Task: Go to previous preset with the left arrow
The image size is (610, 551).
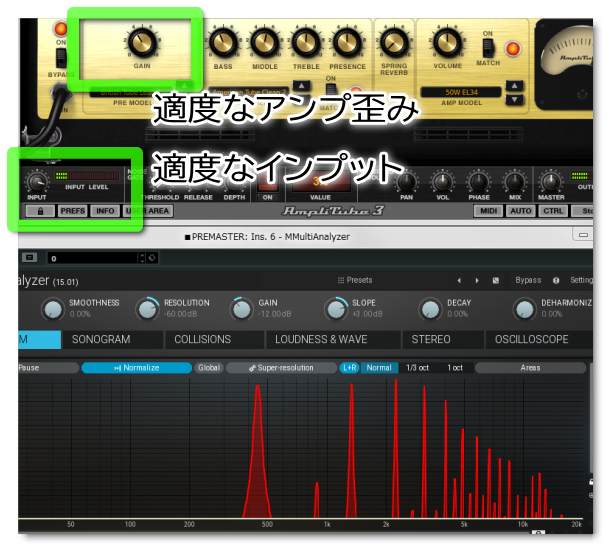Action: [x=459, y=280]
